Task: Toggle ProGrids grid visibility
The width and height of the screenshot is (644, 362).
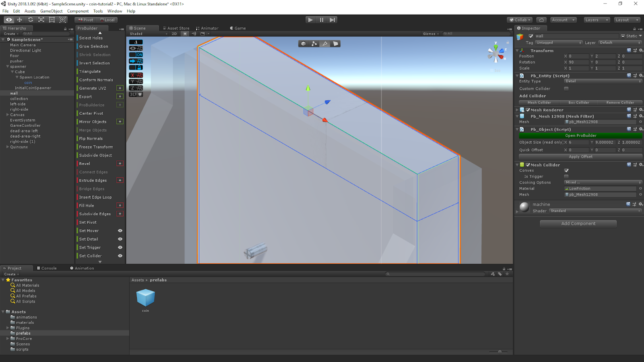Action: click(x=136, y=48)
